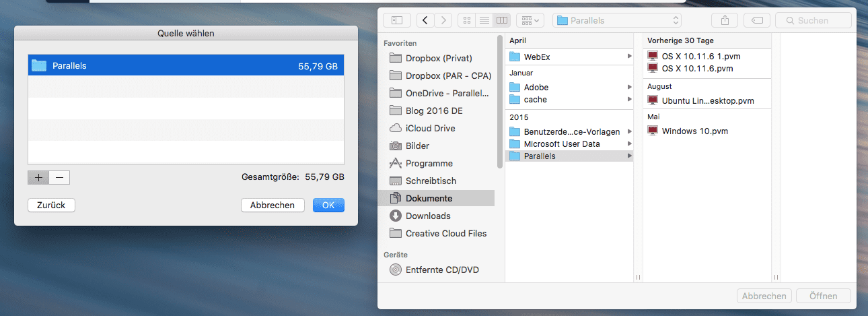Click the Finder sidebar scrollbar
Screen dimensions: 868x316
tap(500, 101)
